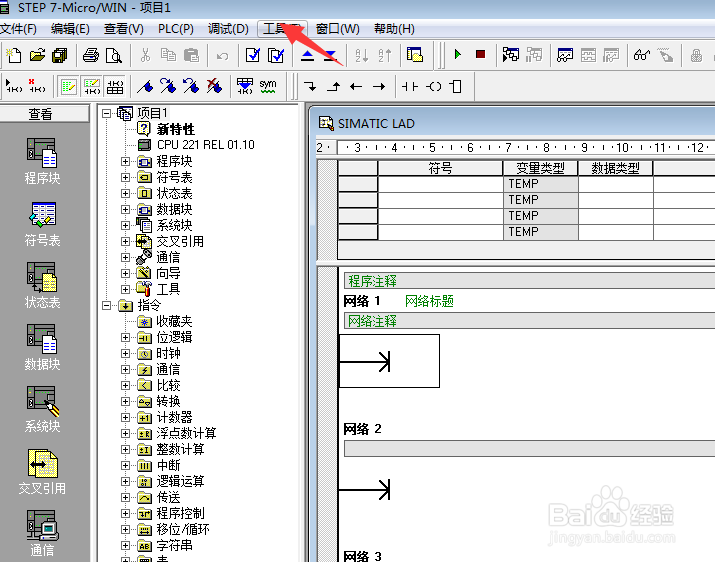The width and height of the screenshot is (715, 562).
Task: Open the 文件(F) menu
Action: point(18,29)
